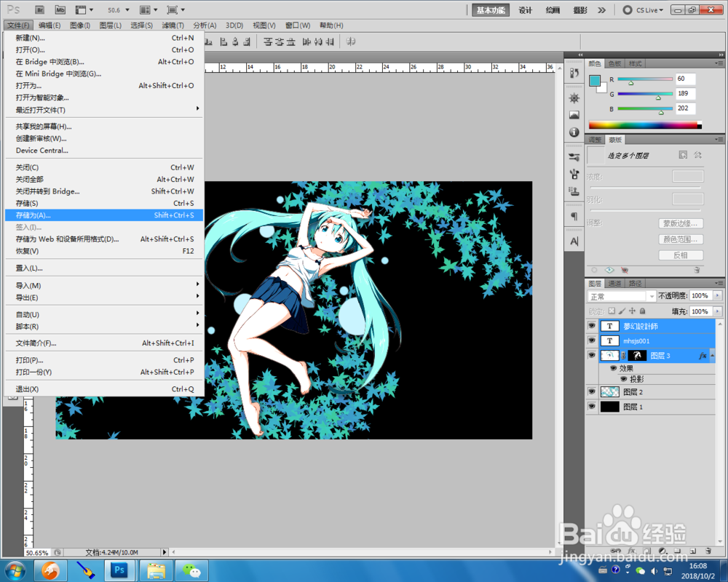Image resolution: width=728 pixels, height=582 pixels.
Task: Collapse 图层 3 effects with the arrow
Action: click(x=713, y=356)
